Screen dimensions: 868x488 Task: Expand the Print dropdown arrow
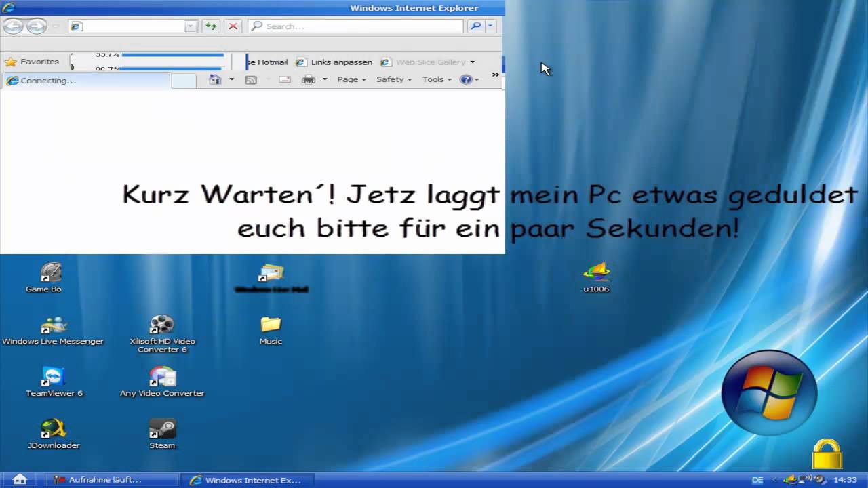(x=325, y=79)
